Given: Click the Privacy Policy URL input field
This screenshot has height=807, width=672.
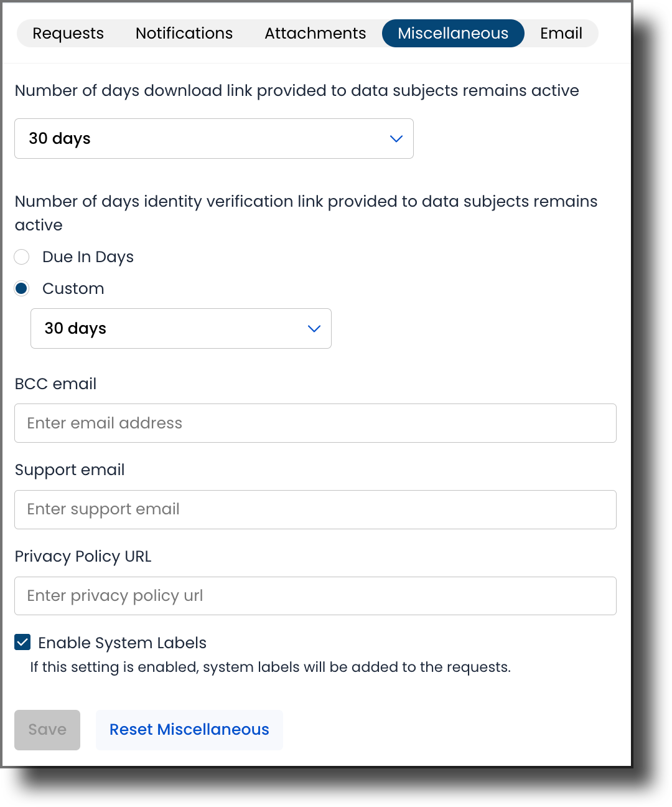Looking at the screenshot, I should [x=315, y=596].
